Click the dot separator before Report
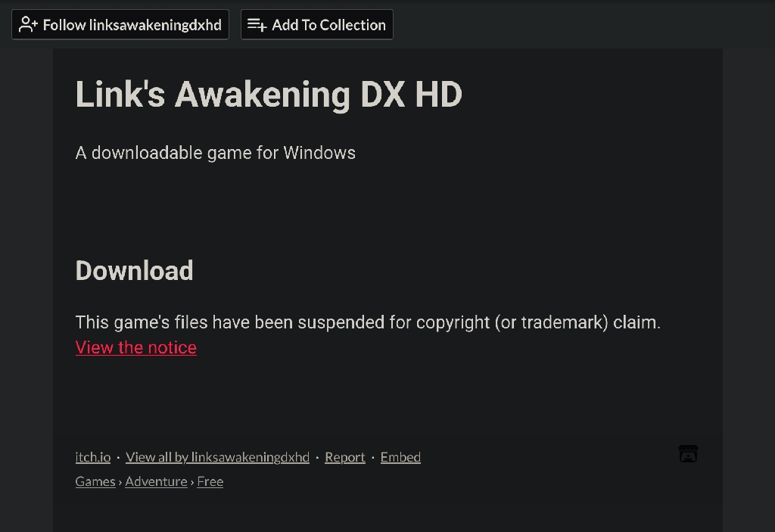 (317, 458)
